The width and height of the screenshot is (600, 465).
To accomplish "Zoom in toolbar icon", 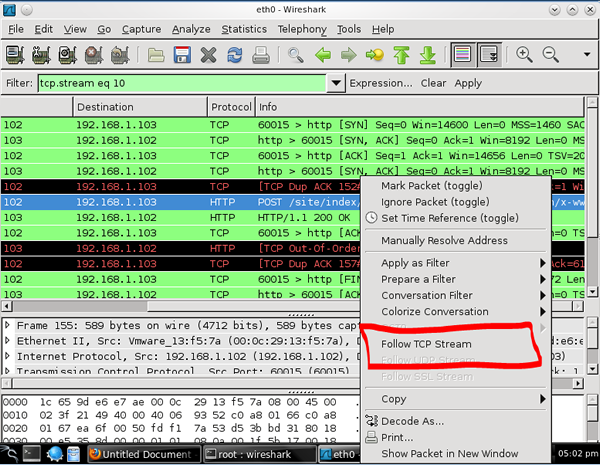I will [x=524, y=55].
